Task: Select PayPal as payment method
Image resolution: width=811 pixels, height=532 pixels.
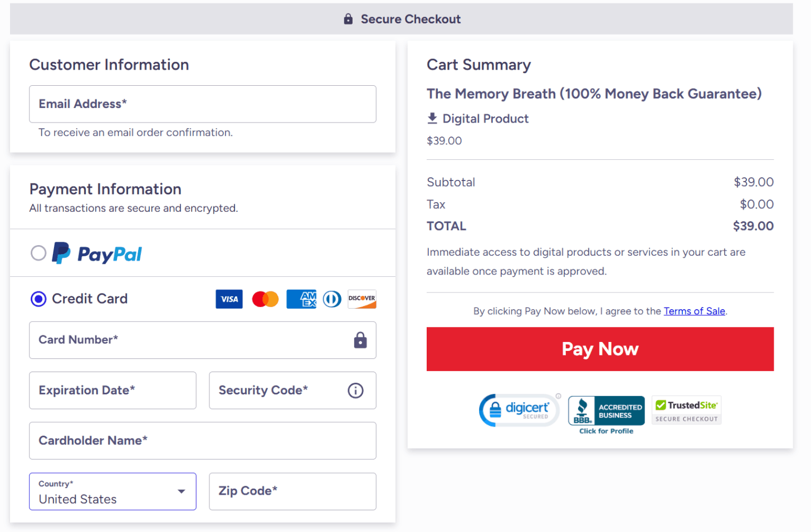Action: click(38, 253)
